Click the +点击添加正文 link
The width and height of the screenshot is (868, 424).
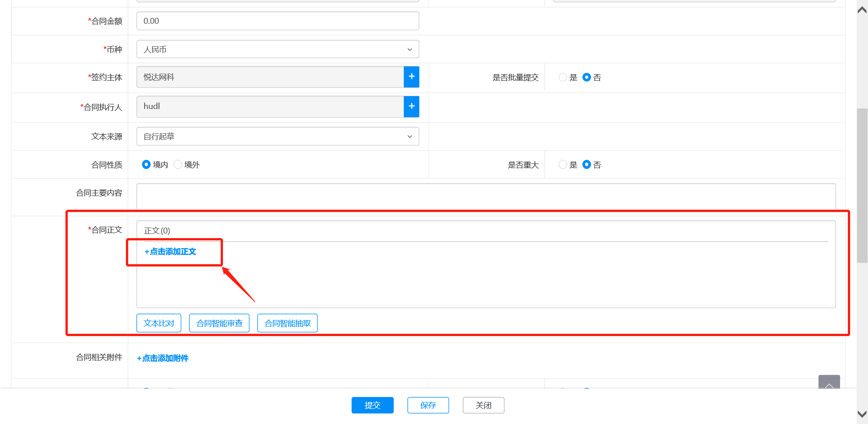(170, 252)
